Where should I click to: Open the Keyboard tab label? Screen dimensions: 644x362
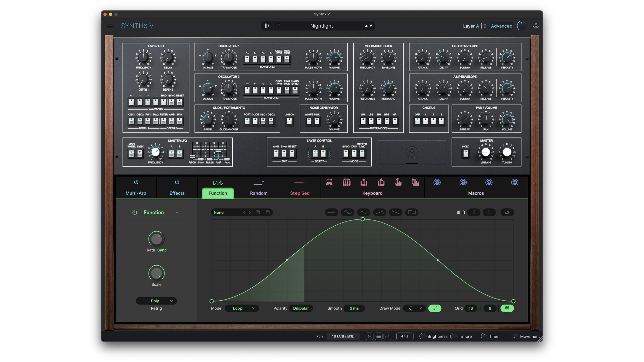click(x=372, y=193)
